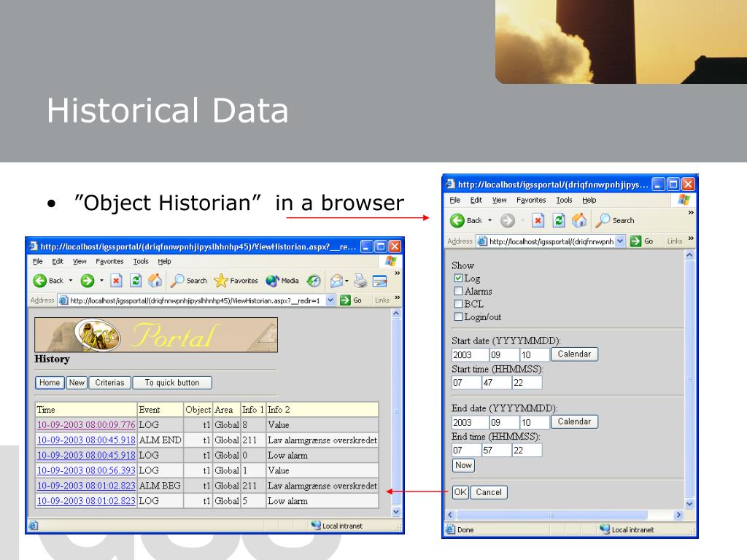This screenshot has height=560, width=747.
Task: Click green Go arrow in criteria popup
Action: tap(635, 241)
